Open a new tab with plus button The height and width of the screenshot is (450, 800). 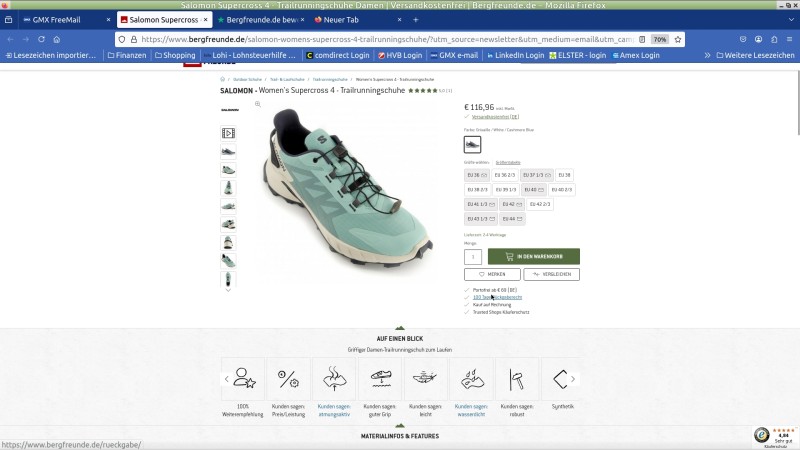[x=415, y=19]
